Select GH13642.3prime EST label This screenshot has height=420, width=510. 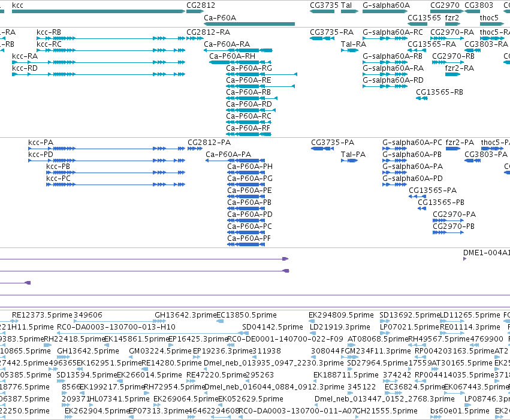click(x=185, y=315)
